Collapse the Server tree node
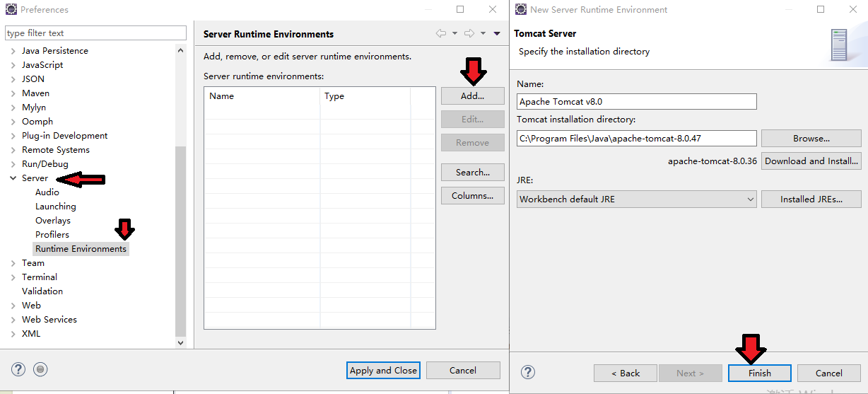The height and width of the screenshot is (394, 868). click(x=13, y=178)
